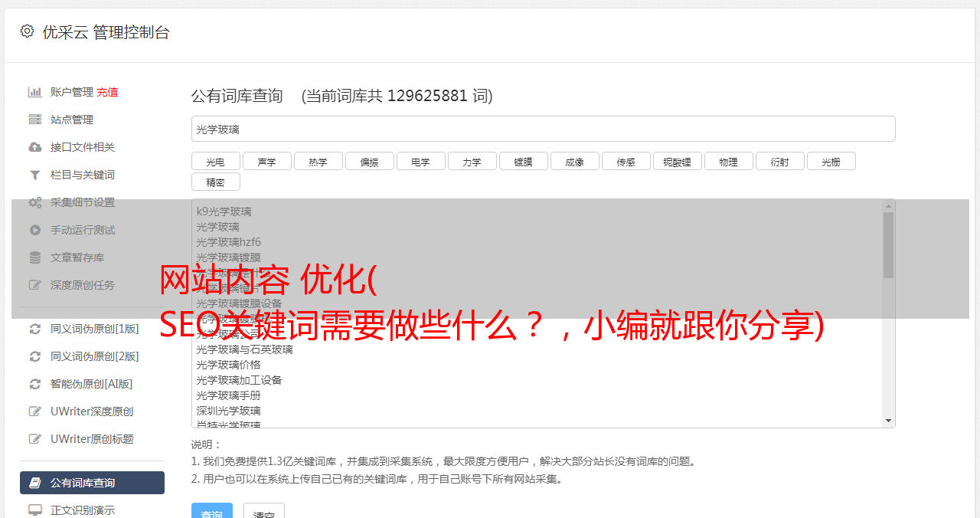
Task: Click the 铌酸锂 tag button
Action: tap(677, 161)
